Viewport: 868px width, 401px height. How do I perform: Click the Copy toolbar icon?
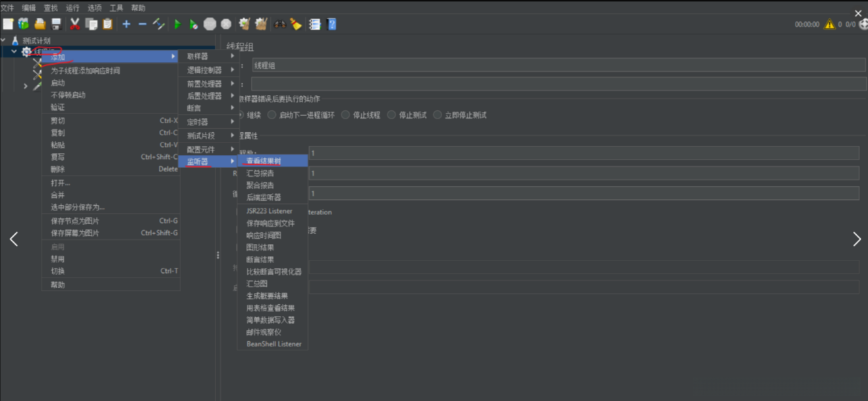91,24
